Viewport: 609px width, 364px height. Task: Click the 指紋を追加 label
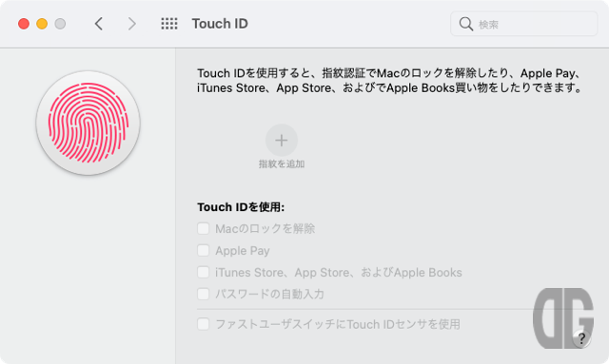pos(282,164)
